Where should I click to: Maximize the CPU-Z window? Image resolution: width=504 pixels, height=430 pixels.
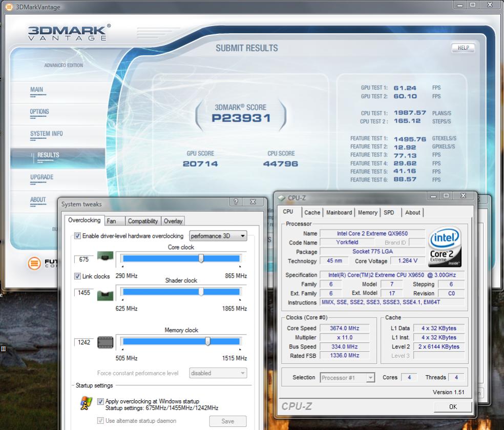(446, 196)
